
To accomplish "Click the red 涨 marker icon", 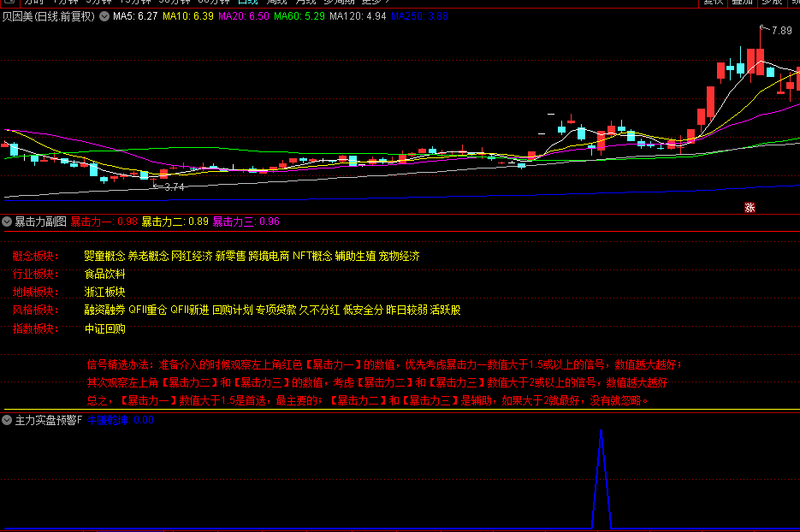I will coord(750,208).
